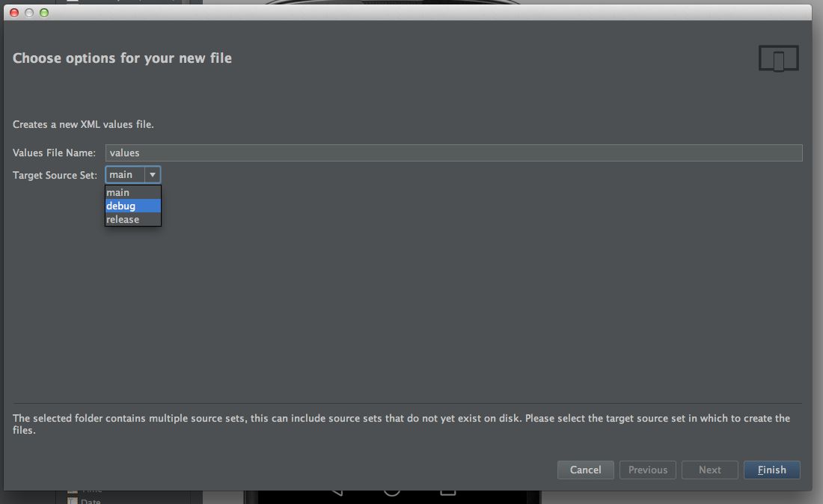Click the Next button

[709, 470]
